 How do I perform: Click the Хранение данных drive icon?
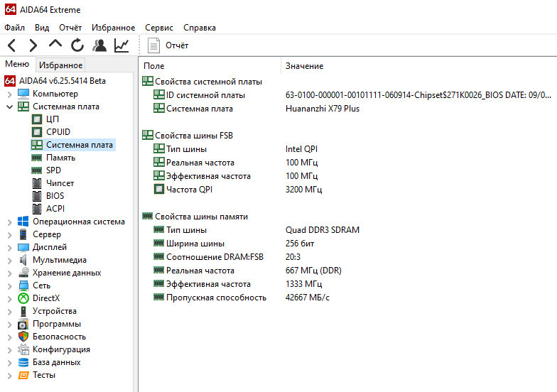[x=23, y=273]
